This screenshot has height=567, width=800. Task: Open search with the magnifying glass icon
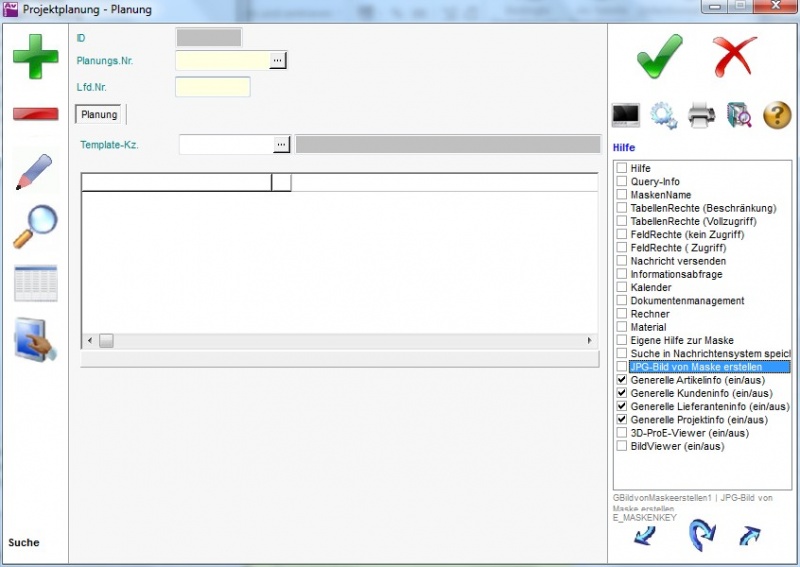coord(35,226)
